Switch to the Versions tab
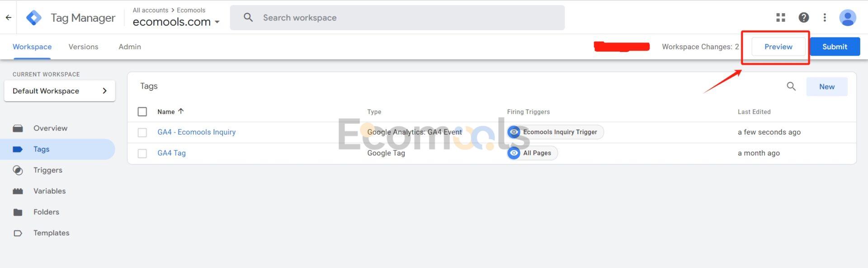868x268 pixels. (83, 47)
